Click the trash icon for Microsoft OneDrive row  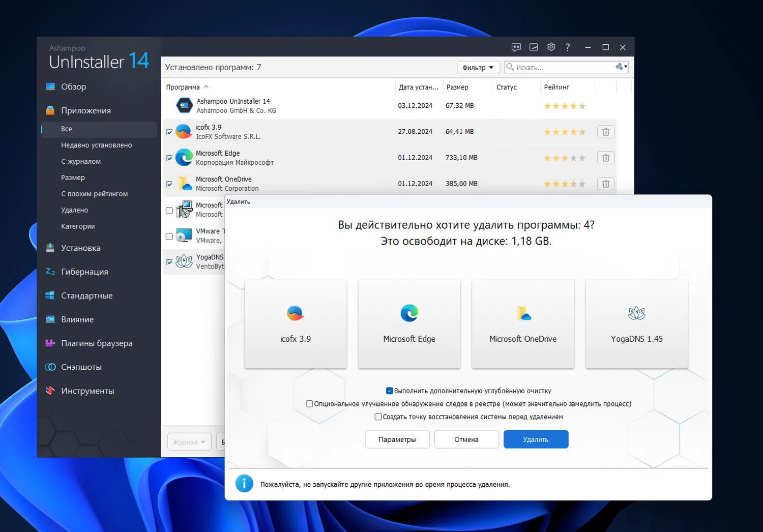click(x=606, y=184)
